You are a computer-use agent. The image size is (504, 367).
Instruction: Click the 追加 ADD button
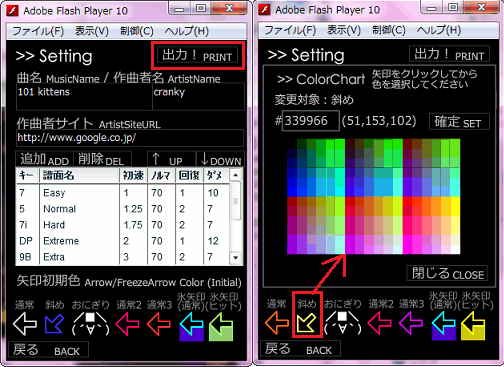pos(44,159)
